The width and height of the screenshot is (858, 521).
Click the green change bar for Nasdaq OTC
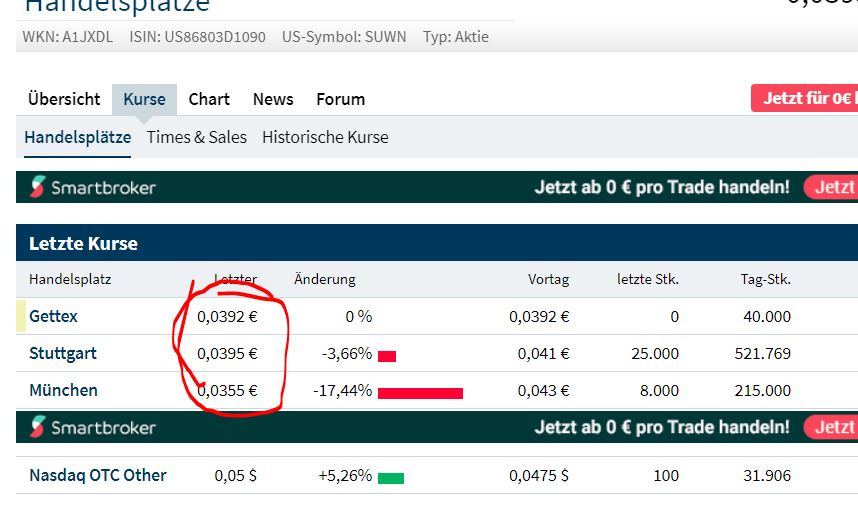(390, 477)
